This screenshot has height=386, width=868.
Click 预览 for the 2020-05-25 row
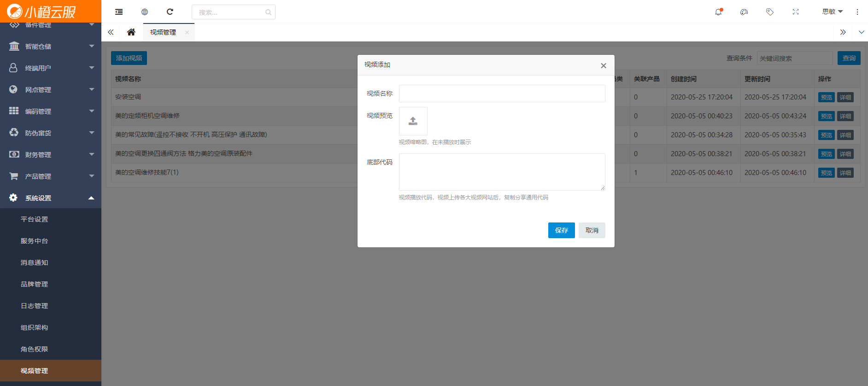827,97
